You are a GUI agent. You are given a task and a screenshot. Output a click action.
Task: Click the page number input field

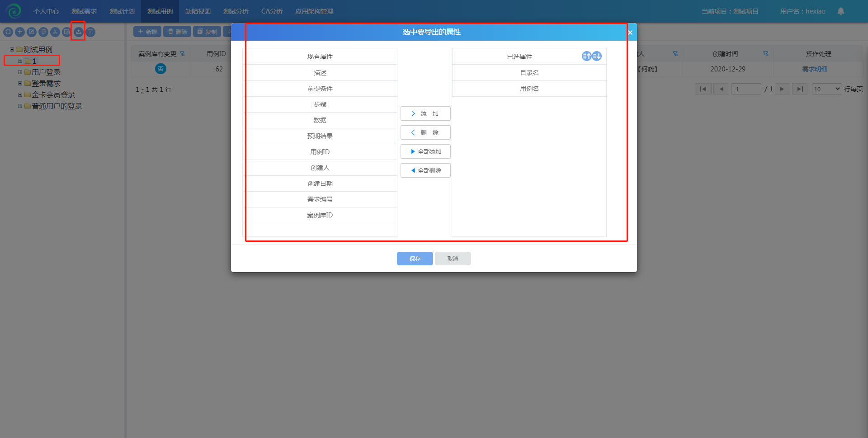746,89
